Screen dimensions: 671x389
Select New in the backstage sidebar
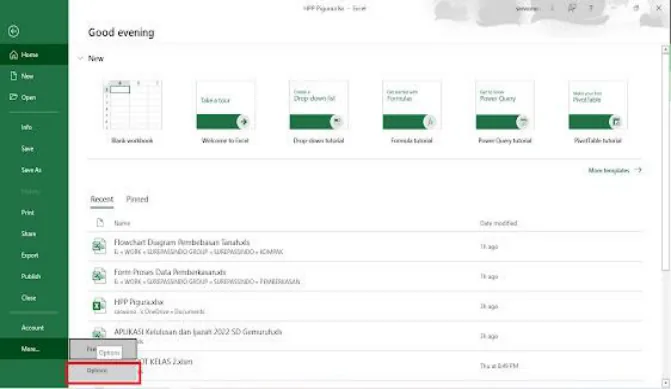click(x=34, y=76)
